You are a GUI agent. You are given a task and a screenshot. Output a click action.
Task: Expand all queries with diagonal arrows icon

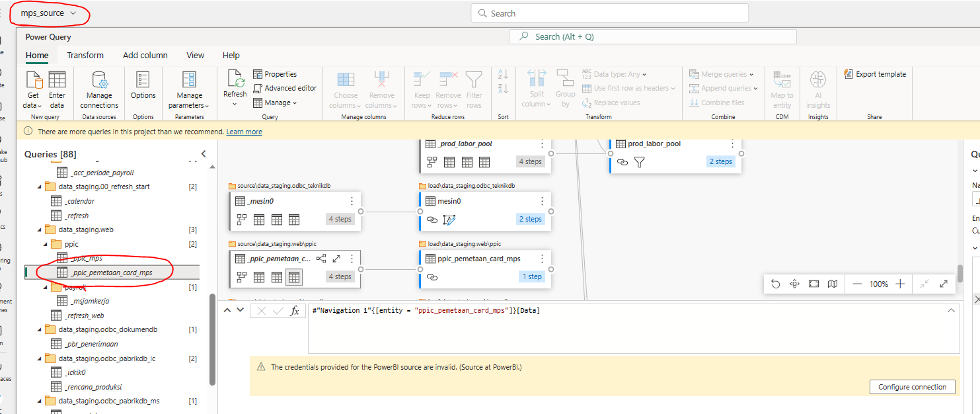944,284
